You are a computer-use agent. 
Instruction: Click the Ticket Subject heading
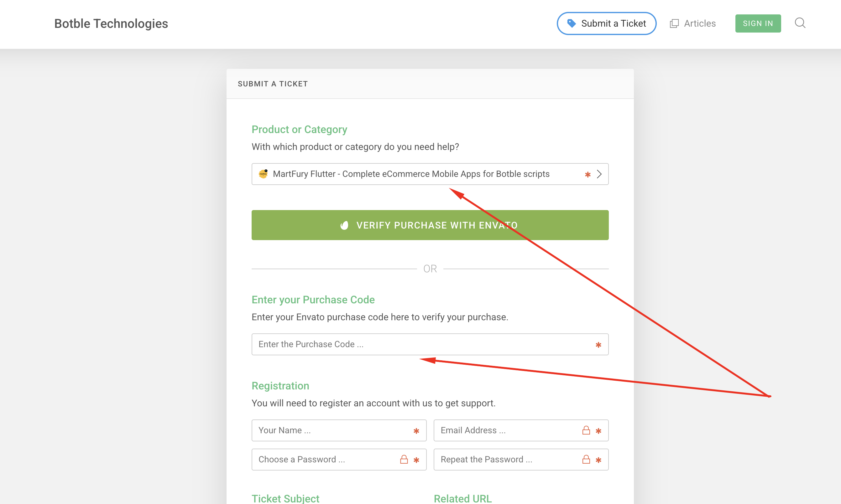[285, 499]
